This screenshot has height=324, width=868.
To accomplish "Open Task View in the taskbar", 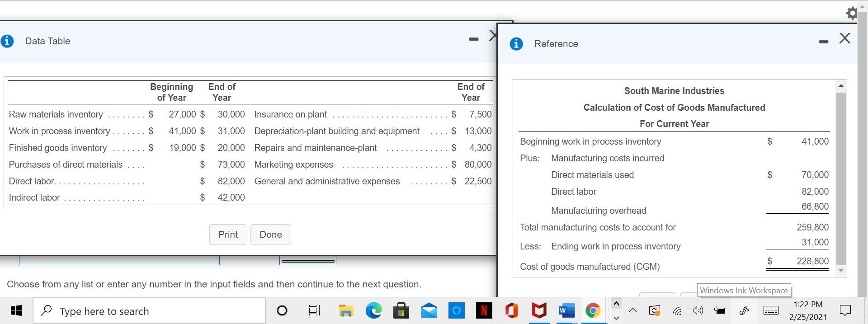I will tap(314, 310).
